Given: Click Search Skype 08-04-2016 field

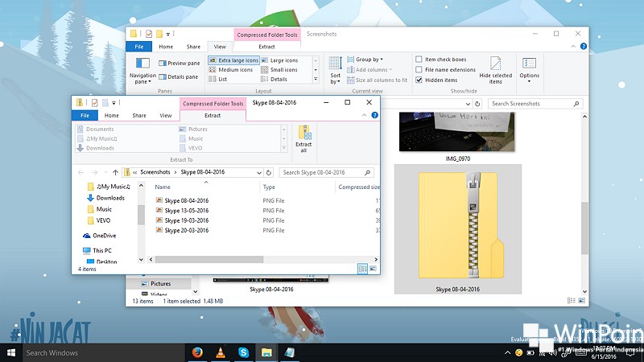Looking at the screenshot, I should pyautogui.click(x=326, y=172).
